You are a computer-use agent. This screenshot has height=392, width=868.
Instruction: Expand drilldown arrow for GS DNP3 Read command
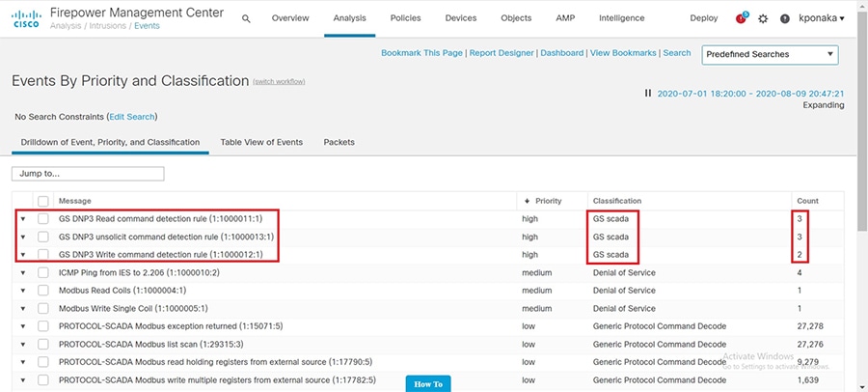coord(23,219)
